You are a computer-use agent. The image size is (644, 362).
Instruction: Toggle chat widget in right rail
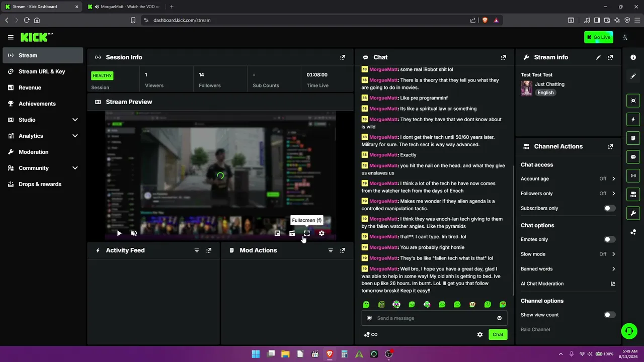point(633,157)
